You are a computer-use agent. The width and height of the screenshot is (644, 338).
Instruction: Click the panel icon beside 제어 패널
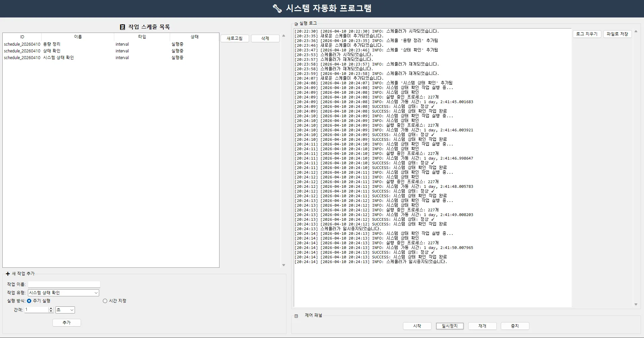click(296, 316)
